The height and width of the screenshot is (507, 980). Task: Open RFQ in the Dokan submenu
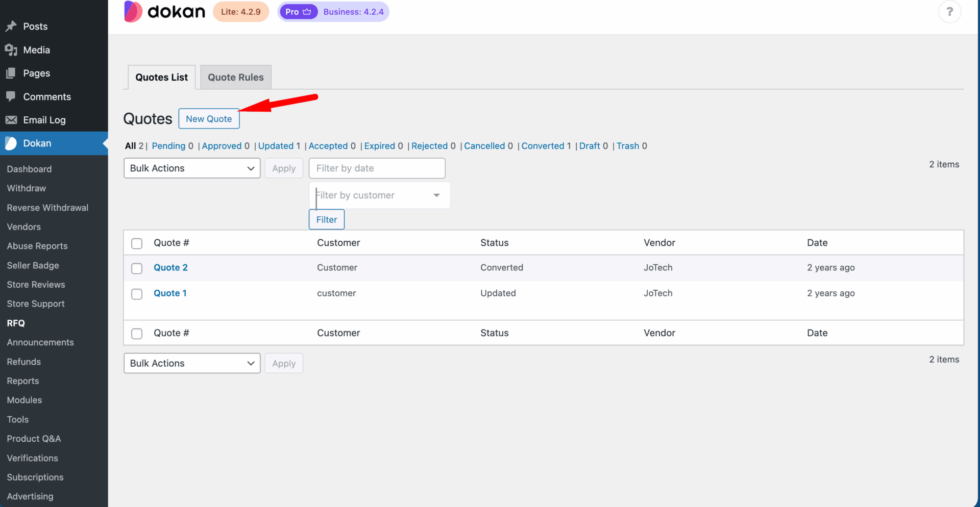(16, 323)
